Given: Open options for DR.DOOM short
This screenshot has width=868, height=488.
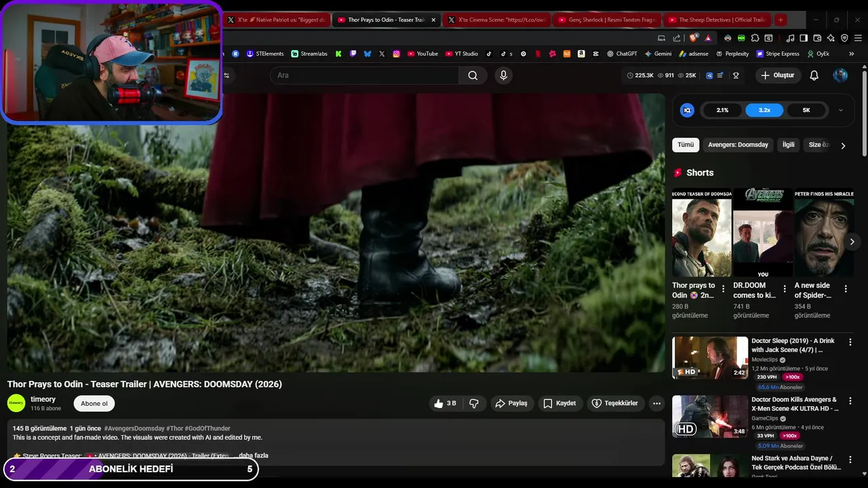Looking at the screenshot, I should 785,289.
